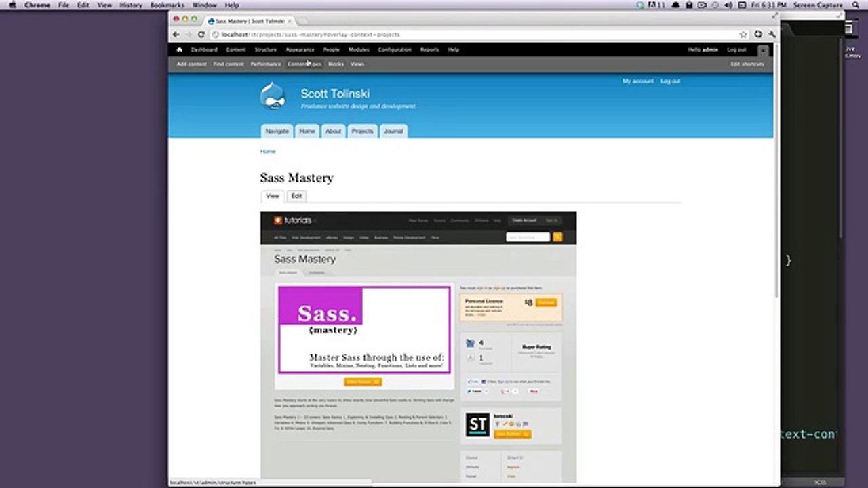Click the Add content shortcut
Viewport: 868px width, 488px height.
[191, 64]
